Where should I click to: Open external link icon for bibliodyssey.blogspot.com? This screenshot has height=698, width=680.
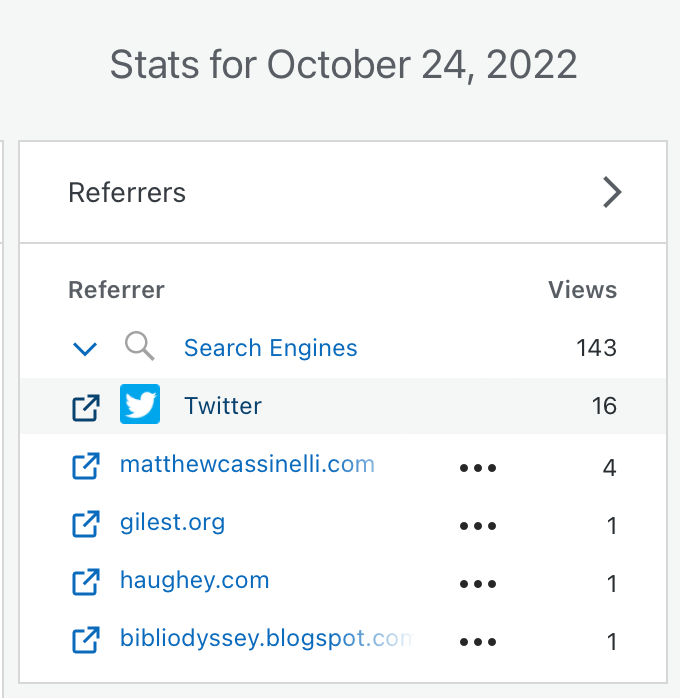point(86,639)
